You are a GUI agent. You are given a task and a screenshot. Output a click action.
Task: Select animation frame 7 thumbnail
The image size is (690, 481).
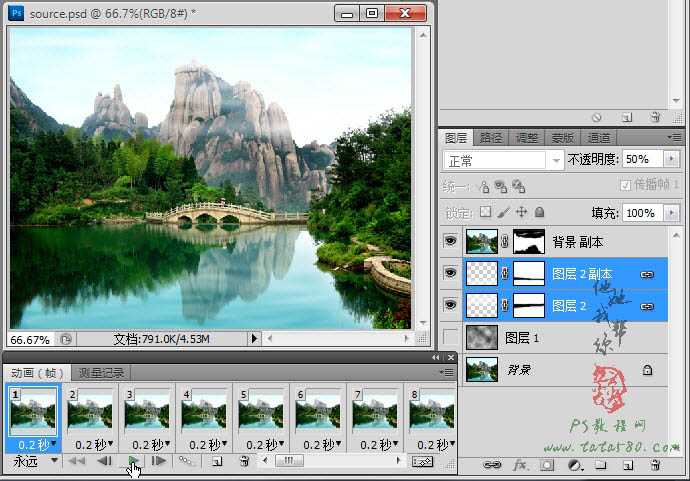point(375,411)
